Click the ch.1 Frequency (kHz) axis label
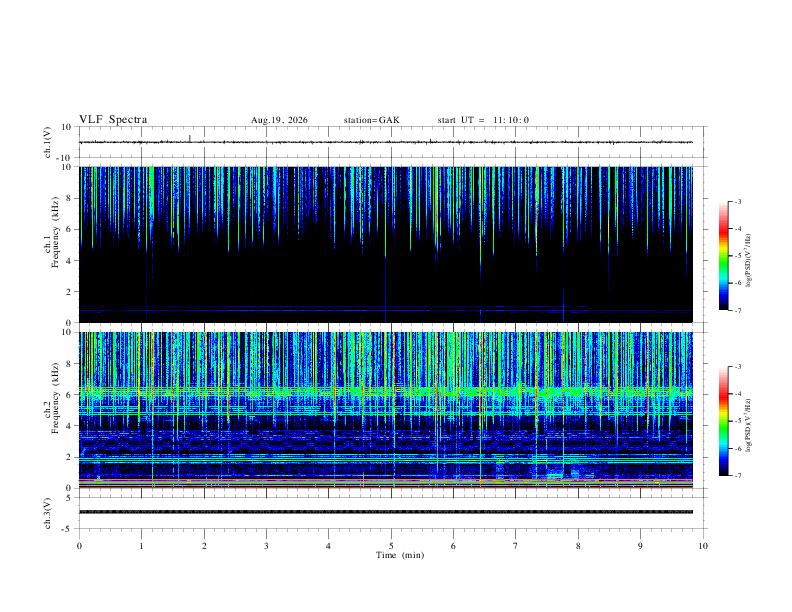 pyautogui.click(x=52, y=244)
